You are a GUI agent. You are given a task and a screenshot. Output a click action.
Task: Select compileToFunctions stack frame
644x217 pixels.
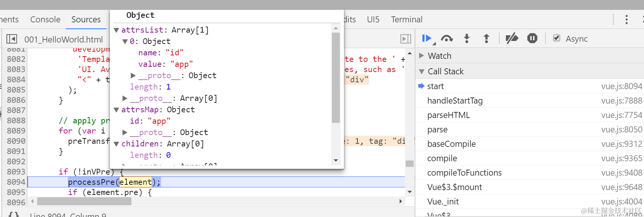[x=530, y=173]
